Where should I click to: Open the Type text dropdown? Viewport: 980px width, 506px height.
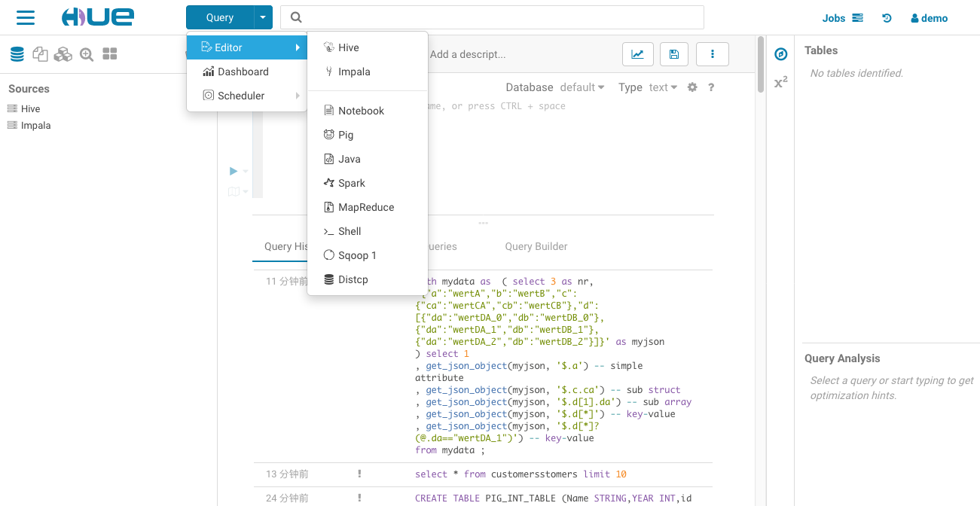tap(663, 87)
